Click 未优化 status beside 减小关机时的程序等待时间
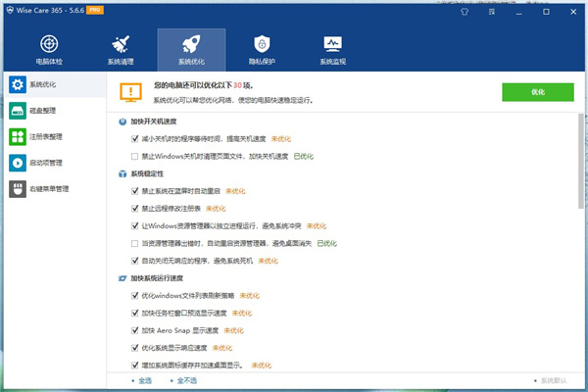This screenshot has width=588, height=392. [x=281, y=139]
